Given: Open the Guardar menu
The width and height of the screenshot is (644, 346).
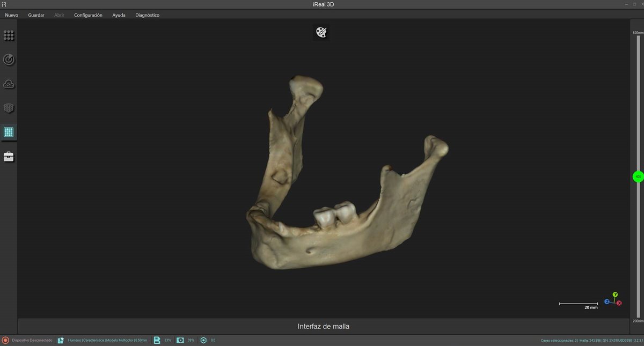Looking at the screenshot, I should (x=36, y=15).
